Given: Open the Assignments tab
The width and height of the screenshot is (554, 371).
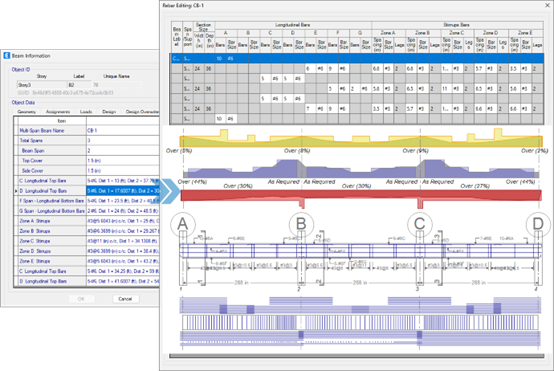Looking at the screenshot, I should click(58, 112).
